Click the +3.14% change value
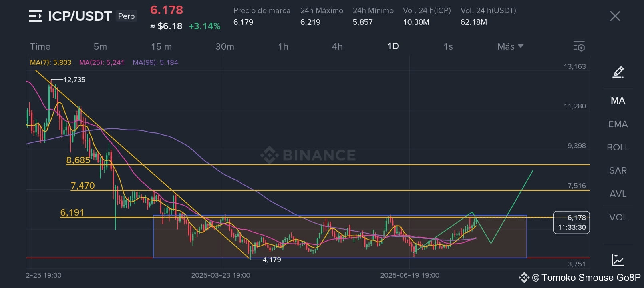The width and height of the screenshot is (644, 288). coord(205,26)
